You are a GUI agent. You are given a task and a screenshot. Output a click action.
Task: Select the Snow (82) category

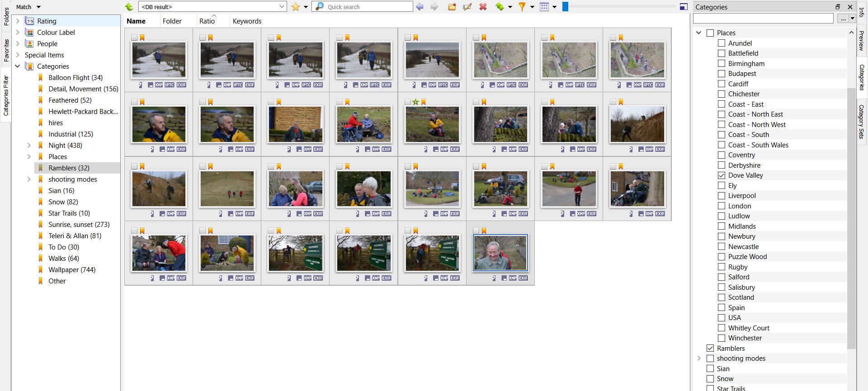(x=63, y=202)
